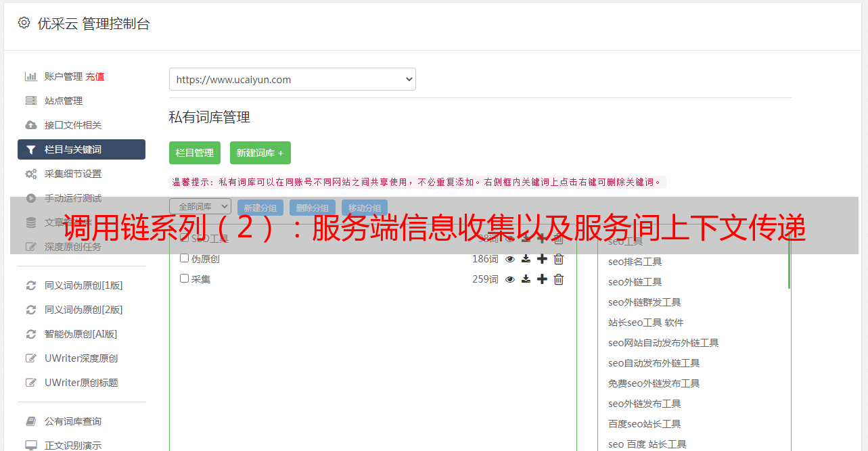This screenshot has height=451, width=868.
Task: Download the 采集 word library
Action: 526,279
